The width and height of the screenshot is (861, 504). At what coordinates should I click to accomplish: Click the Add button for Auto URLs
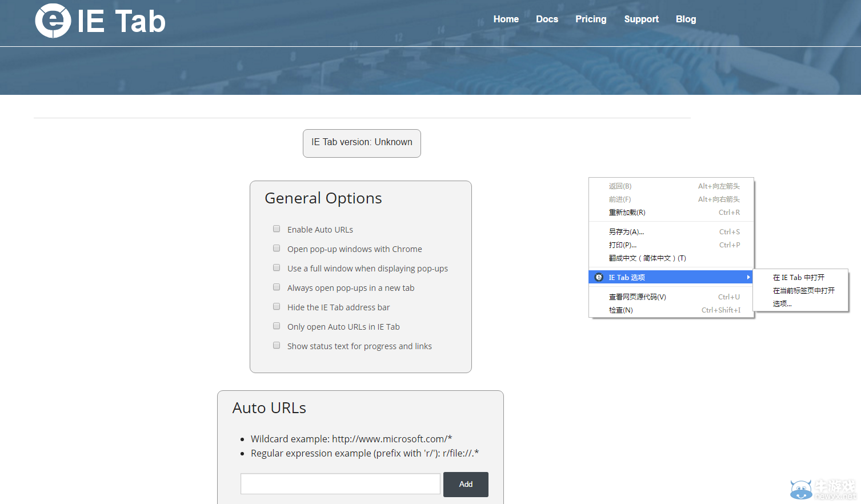click(x=466, y=484)
